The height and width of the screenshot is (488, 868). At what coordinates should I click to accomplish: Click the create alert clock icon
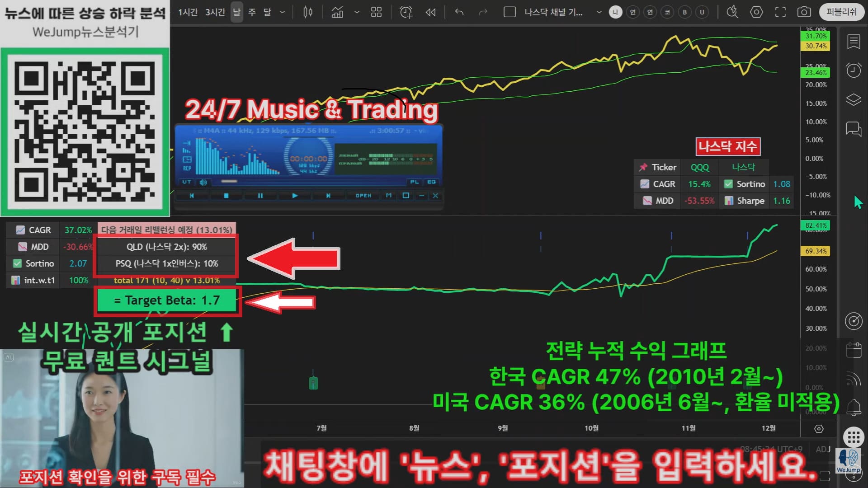coord(406,12)
